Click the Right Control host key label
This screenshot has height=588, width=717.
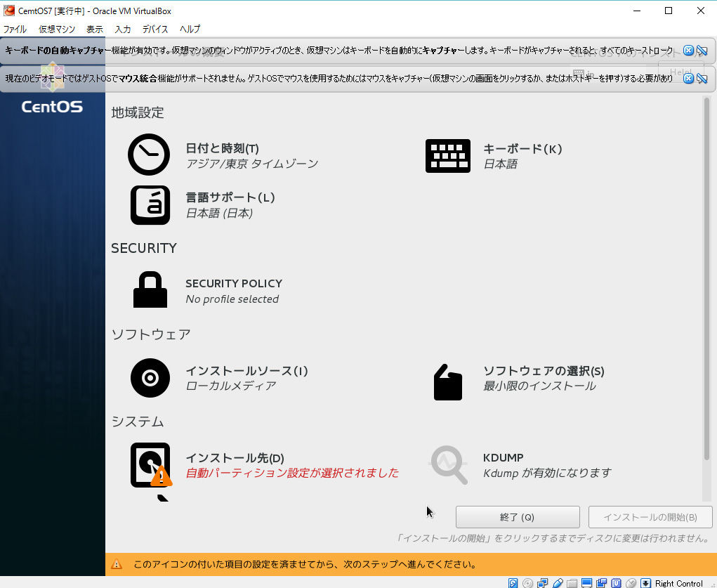[679, 583]
